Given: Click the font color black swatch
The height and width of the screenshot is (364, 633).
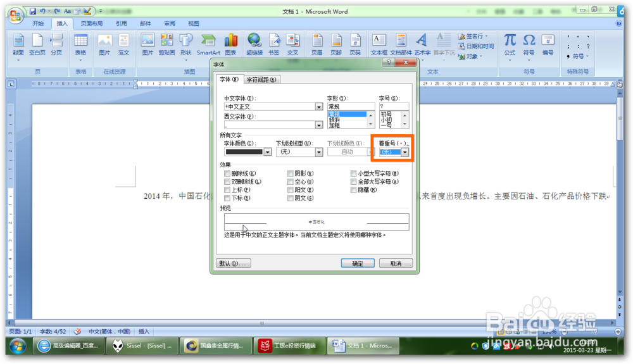Looking at the screenshot, I should (244, 152).
